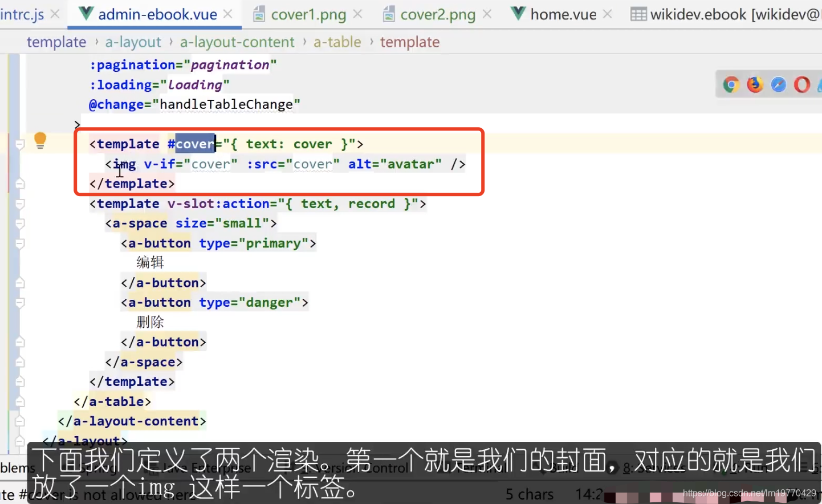Close the .eslintrc.js tab
Screen dimensions: 822x504
55,14
